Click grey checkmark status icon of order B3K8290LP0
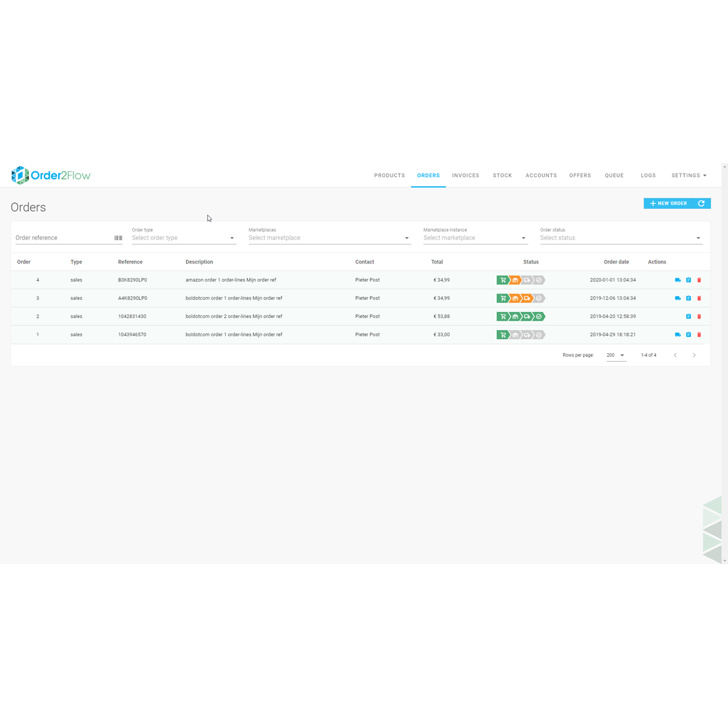The height and width of the screenshot is (728, 728). click(x=539, y=280)
